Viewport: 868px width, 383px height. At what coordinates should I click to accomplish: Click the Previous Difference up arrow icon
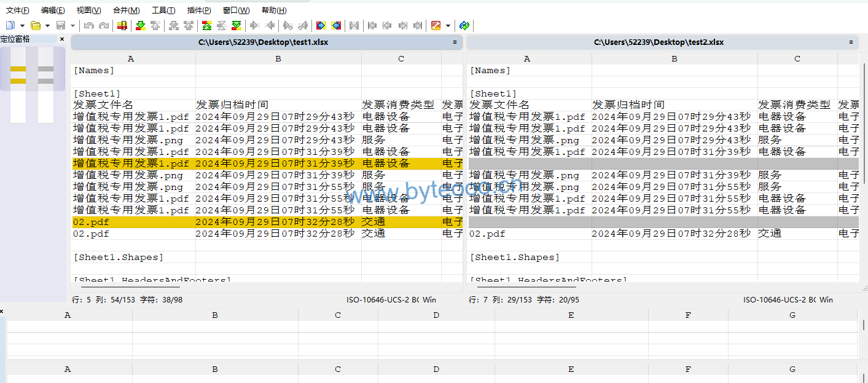click(155, 25)
